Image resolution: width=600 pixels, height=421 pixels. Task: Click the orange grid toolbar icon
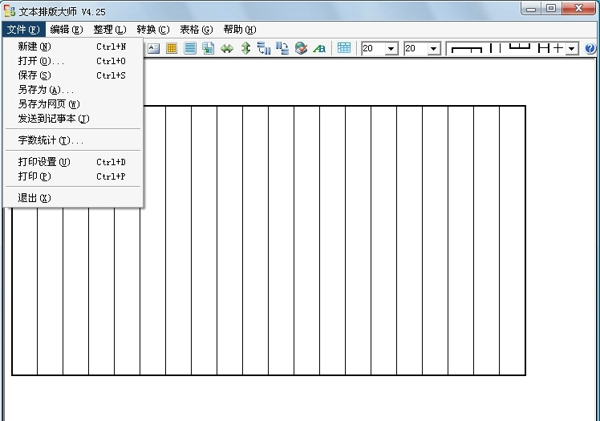coord(172,48)
